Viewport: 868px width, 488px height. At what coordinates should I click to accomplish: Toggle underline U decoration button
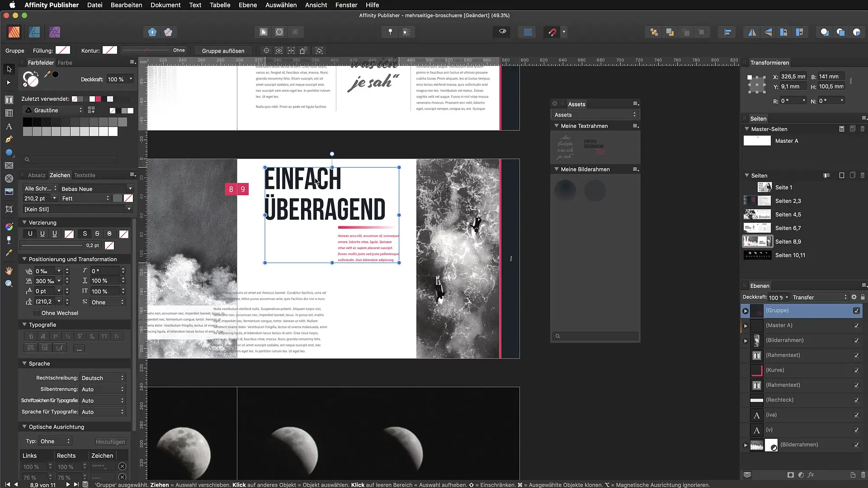coord(30,234)
